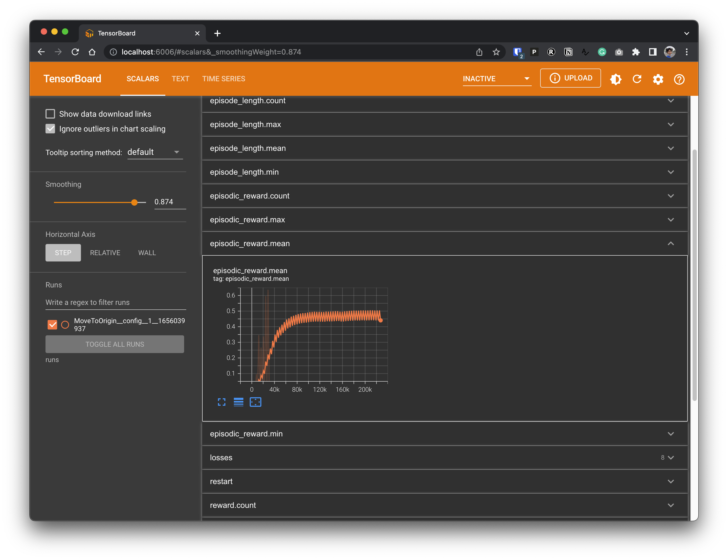Screen dimensions: 728x560
Task: Toggle dark mode theme icon
Action: 615,79
